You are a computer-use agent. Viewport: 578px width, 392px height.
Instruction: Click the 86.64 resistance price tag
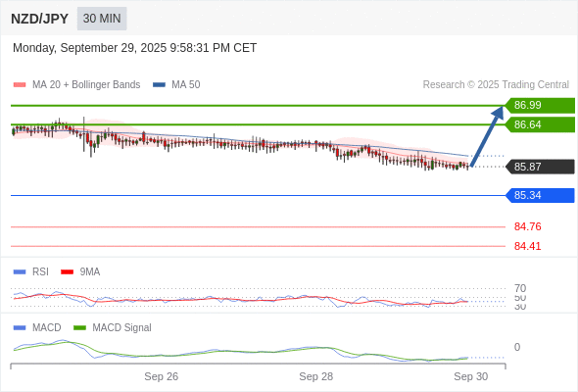[540, 124]
